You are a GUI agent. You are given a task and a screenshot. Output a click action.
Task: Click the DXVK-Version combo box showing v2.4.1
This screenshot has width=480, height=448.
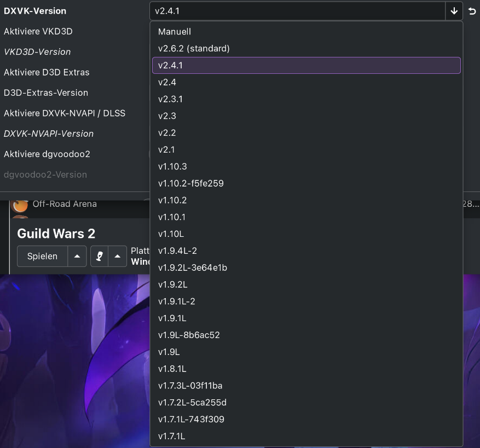pos(297,11)
